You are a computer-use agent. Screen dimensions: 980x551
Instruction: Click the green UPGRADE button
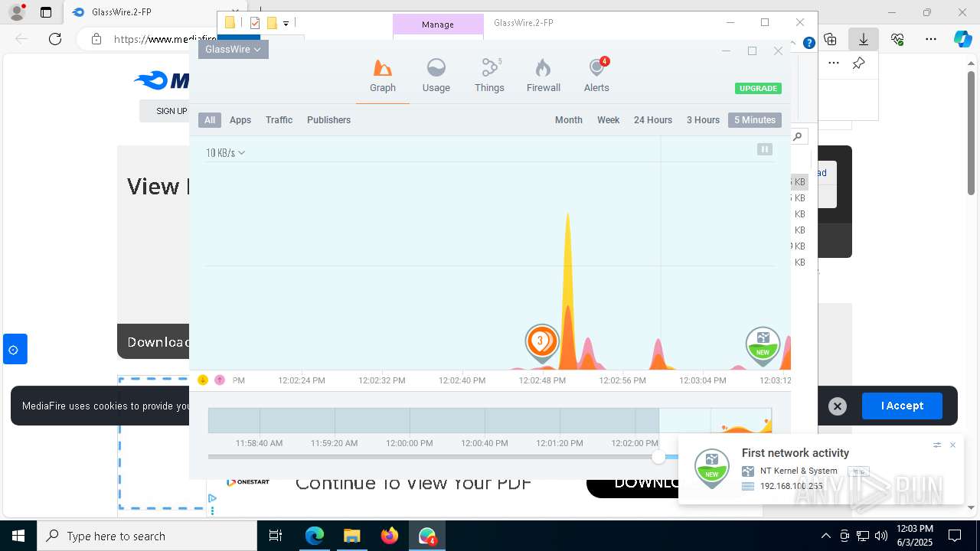758,89
